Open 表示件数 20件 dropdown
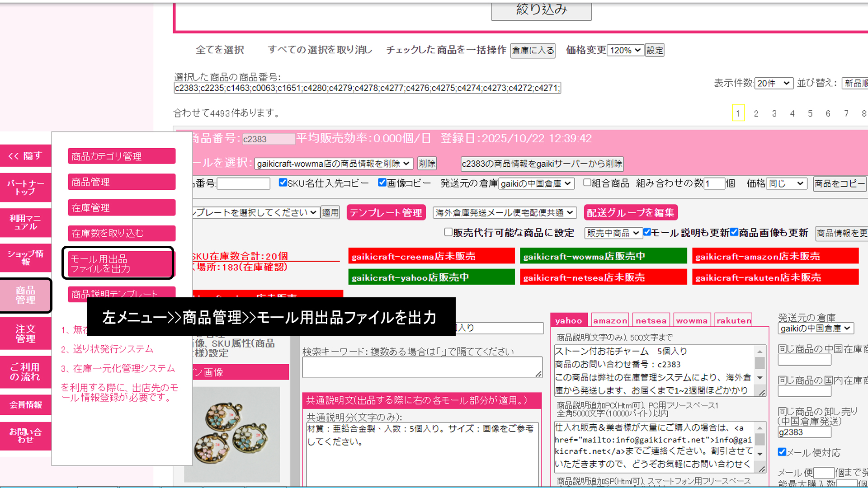This screenshot has height=488, width=868. tap(774, 83)
